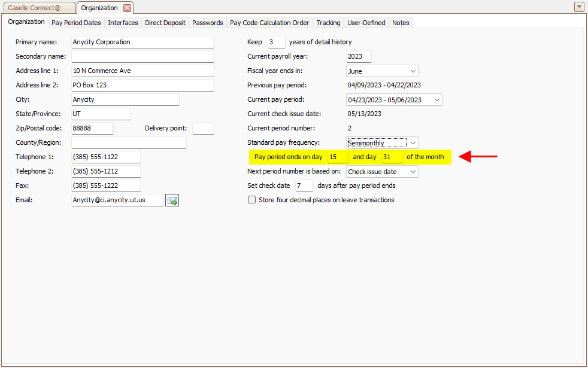Image resolution: width=588 pixels, height=368 pixels.
Task: Edit the State/Province field
Action: click(101, 114)
